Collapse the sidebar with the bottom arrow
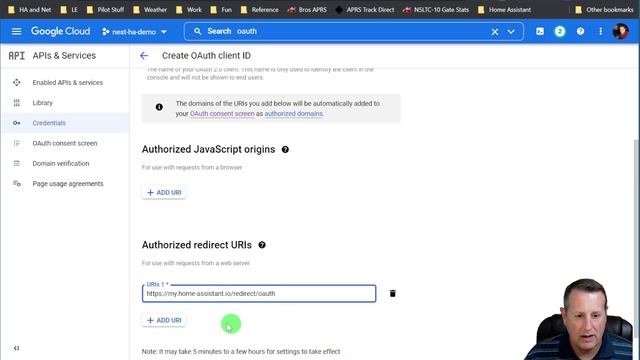 pyautogui.click(x=16, y=348)
